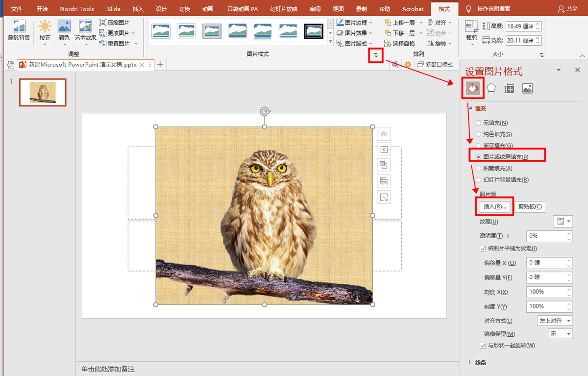Click the 剪贴板 clipboard button
The height and width of the screenshot is (376, 588).
[530, 207]
